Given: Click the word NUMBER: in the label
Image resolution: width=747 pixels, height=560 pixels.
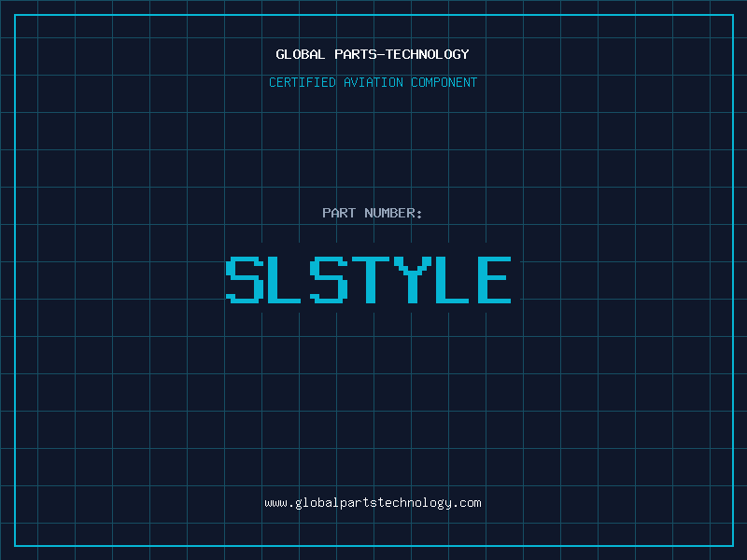Looking at the screenshot, I should (x=393, y=213).
